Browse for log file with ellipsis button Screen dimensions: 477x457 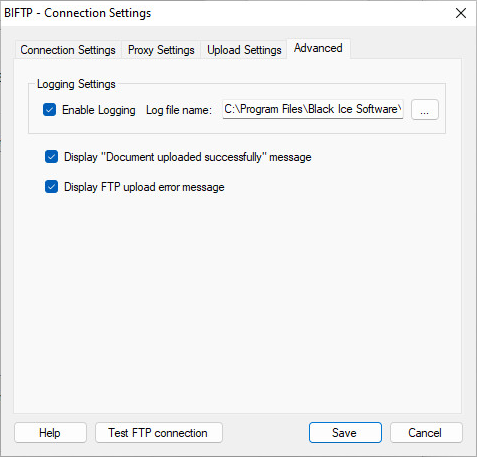pos(425,109)
